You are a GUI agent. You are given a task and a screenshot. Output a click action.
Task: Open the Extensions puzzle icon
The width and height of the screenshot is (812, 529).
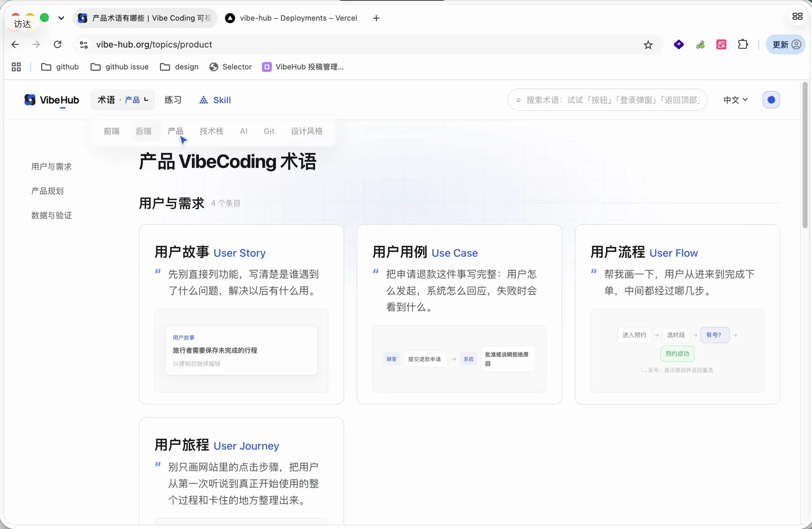click(743, 44)
